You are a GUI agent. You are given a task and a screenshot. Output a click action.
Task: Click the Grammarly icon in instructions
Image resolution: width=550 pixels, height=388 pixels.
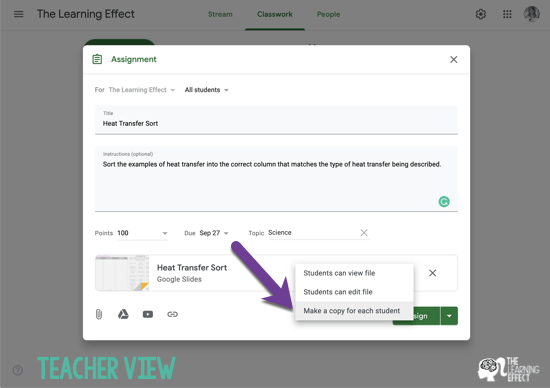(444, 202)
